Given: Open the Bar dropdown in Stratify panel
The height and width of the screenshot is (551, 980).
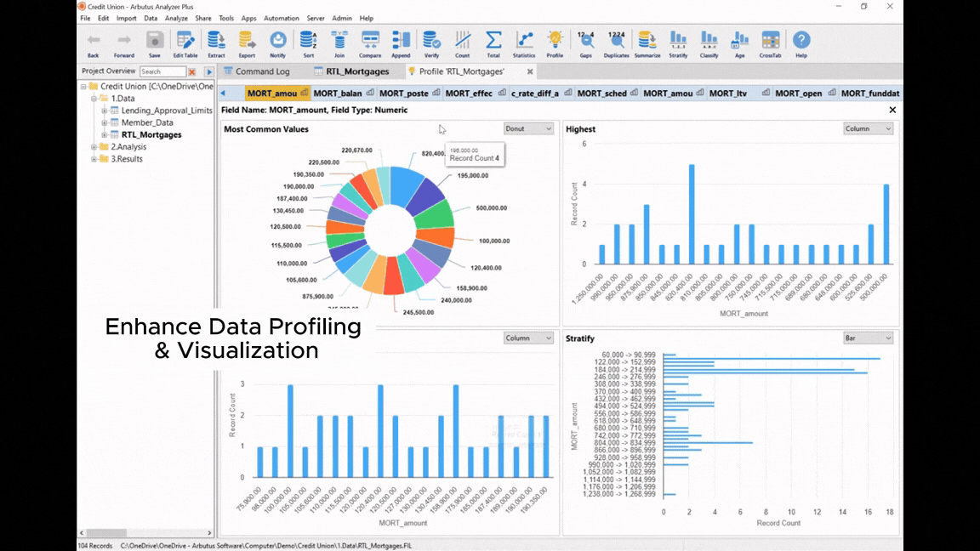Looking at the screenshot, I should tap(868, 338).
